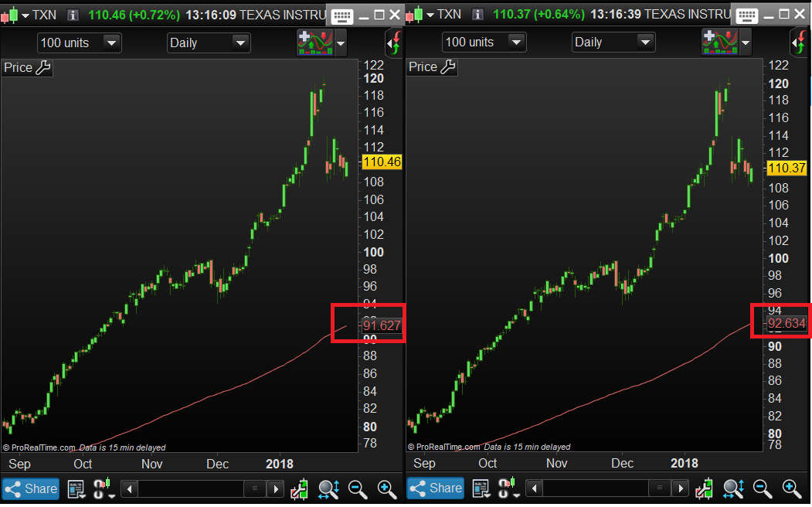This screenshot has width=812, height=507.
Task: Click the info icon in left chart title bar
Action: pyautogui.click(x=73, y=15)
